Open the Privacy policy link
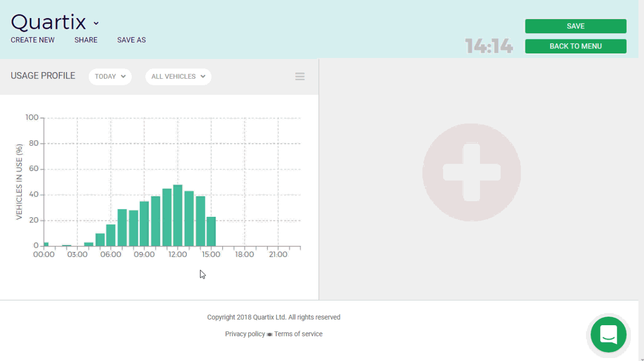The height and width of the screenshot is (361, 644). click(245, 334)
